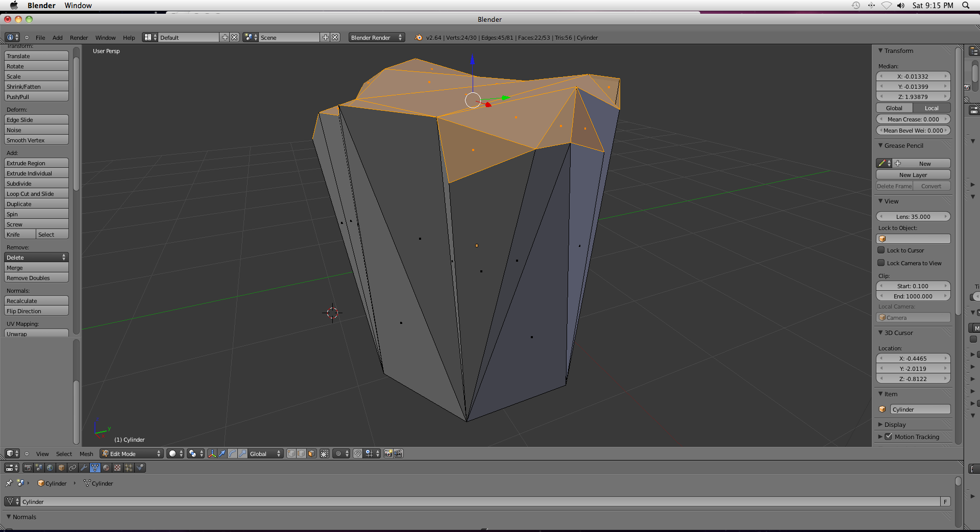Open the Delete dropdown in Remove section
This screenshot has width=980, height=532.
[x=36, y=257]
